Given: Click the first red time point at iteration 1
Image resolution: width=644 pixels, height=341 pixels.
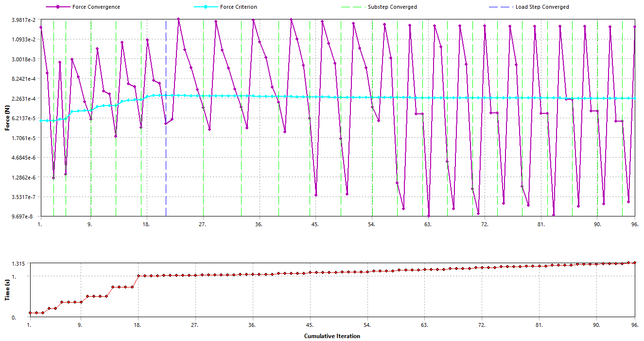Looking at the screenshot, I should pos(30,313).
